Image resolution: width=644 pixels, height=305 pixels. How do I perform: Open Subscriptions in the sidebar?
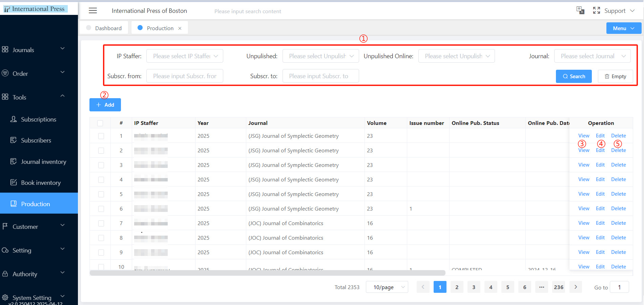(39, 119)
